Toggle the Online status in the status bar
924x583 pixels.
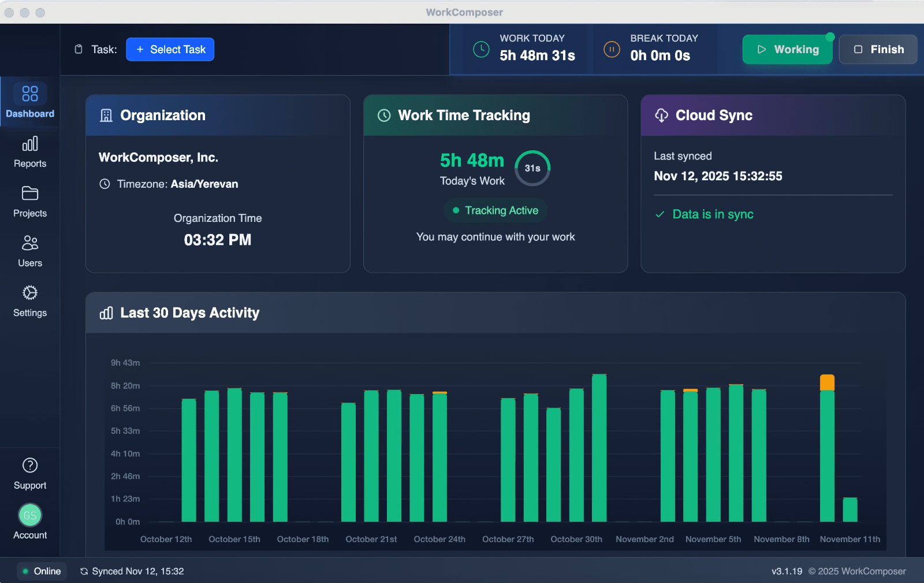point(41,571)
